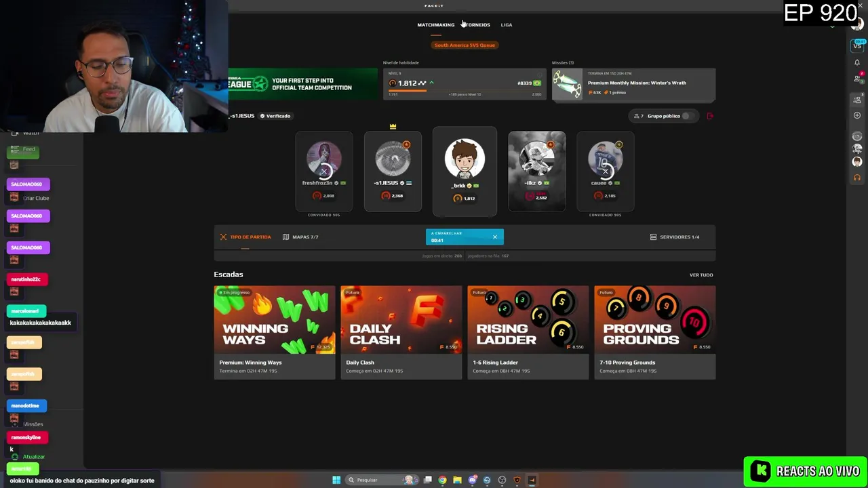868x488 pixels.
Task: Open Discord from the taskbar
Action: (x=473, y=480)
